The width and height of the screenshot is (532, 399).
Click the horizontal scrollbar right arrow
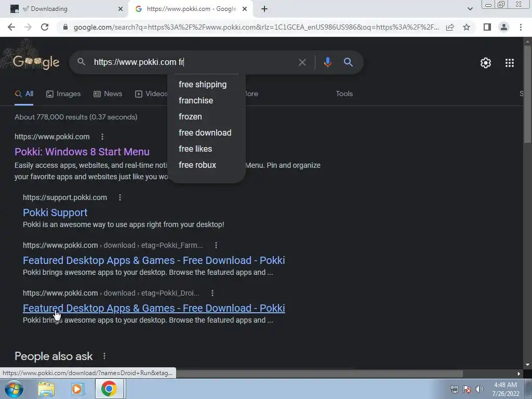tap(519, 374)
